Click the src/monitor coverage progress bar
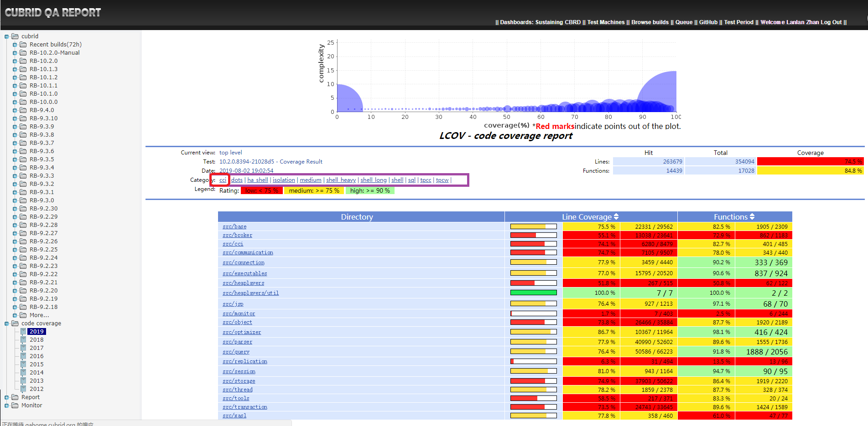 [533, 313]
